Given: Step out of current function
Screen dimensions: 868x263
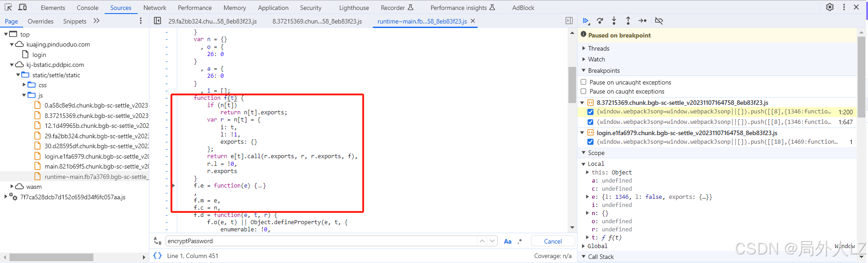Looking at the screenshot, I should (628, 21).
